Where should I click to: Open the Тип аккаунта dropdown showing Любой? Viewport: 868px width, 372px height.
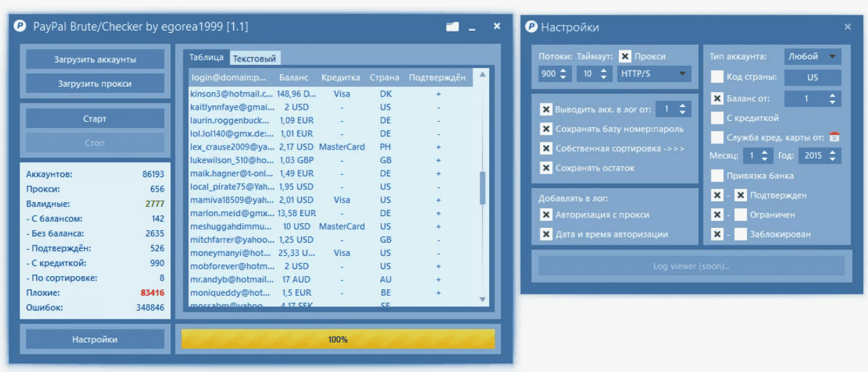(812, 57)
